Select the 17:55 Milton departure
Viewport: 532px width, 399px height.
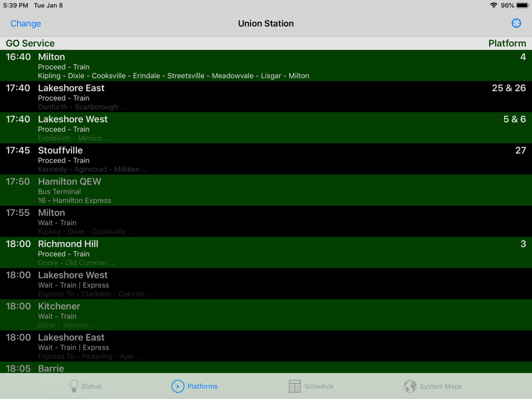(266, 222)
